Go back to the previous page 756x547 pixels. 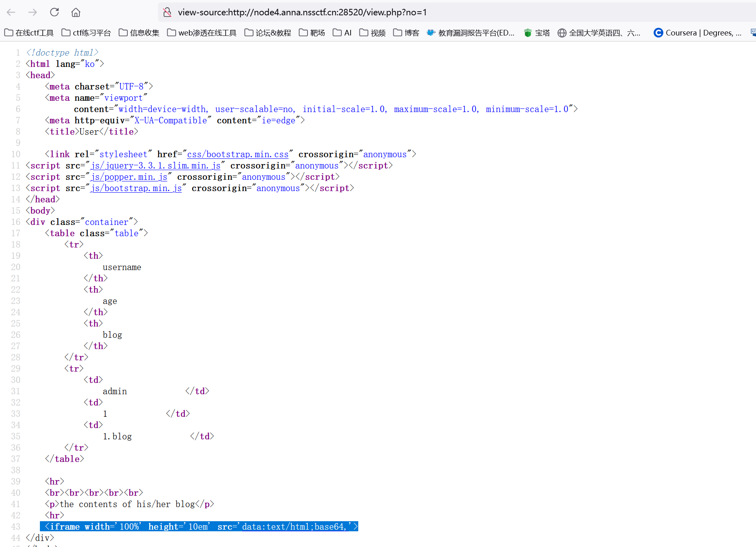point(11,12)
